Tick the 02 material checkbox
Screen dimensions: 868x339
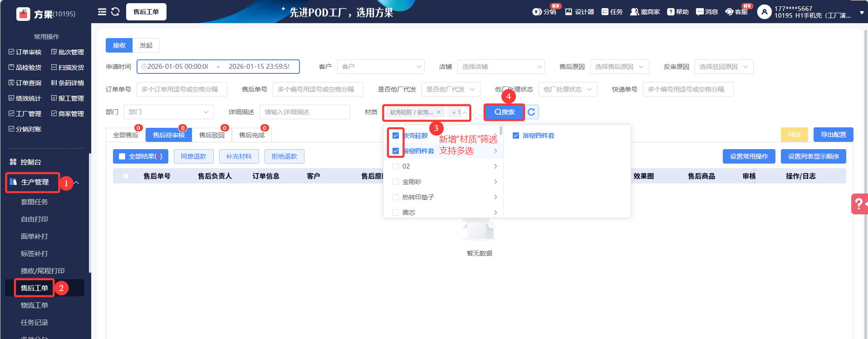396,166
